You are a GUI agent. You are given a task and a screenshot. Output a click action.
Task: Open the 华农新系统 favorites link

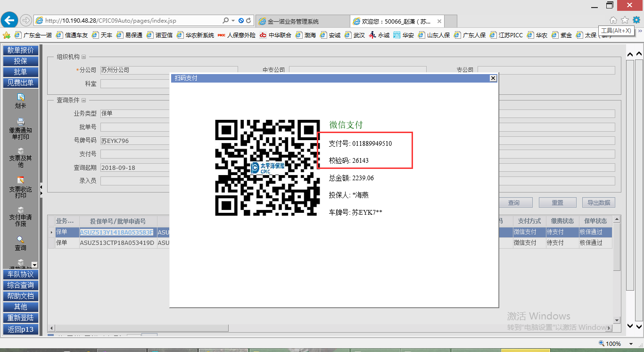[x=196, y=35]
